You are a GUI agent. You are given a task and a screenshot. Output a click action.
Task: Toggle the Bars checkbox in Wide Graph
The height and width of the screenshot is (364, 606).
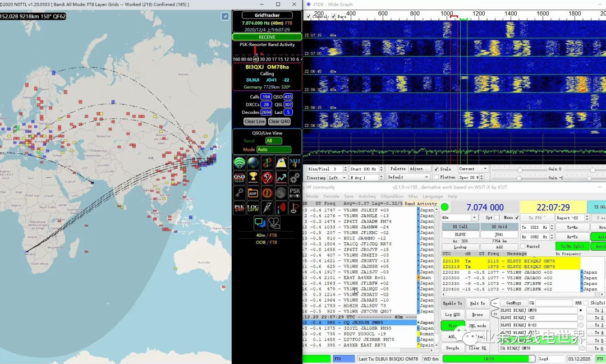[x=333, y=17]
